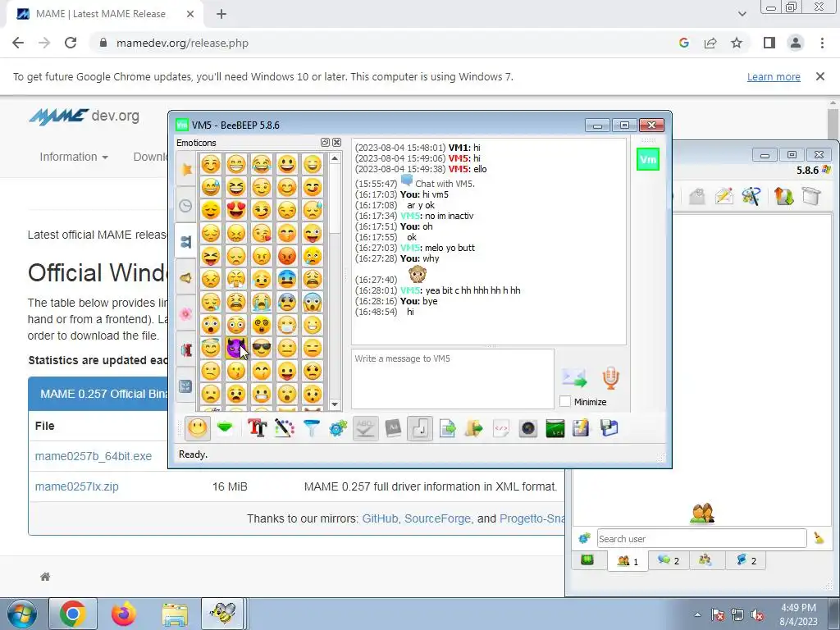The height and width of the screenshot is (630, 840).
Task: Click the network tools icon in BeeBEEP toolbar
Action: pos(751,196)
